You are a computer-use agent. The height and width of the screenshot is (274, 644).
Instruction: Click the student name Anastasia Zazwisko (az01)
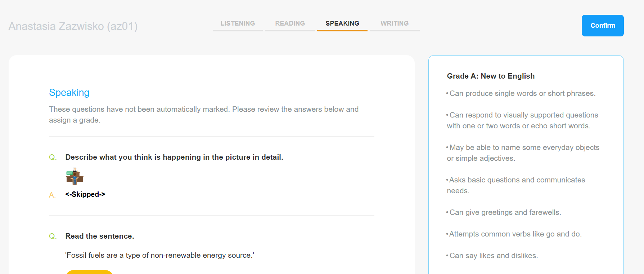tap(73, 26)
